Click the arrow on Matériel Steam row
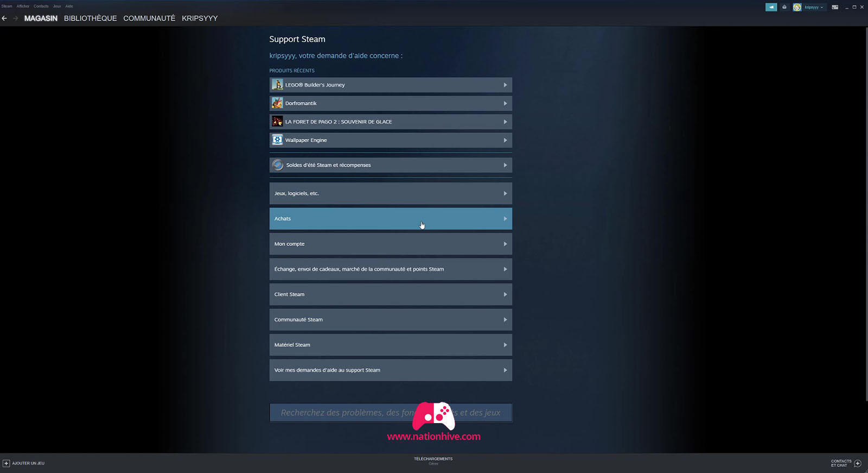This screenshot has width=868, height=473. pyautogui.click(x=505, y=345)
